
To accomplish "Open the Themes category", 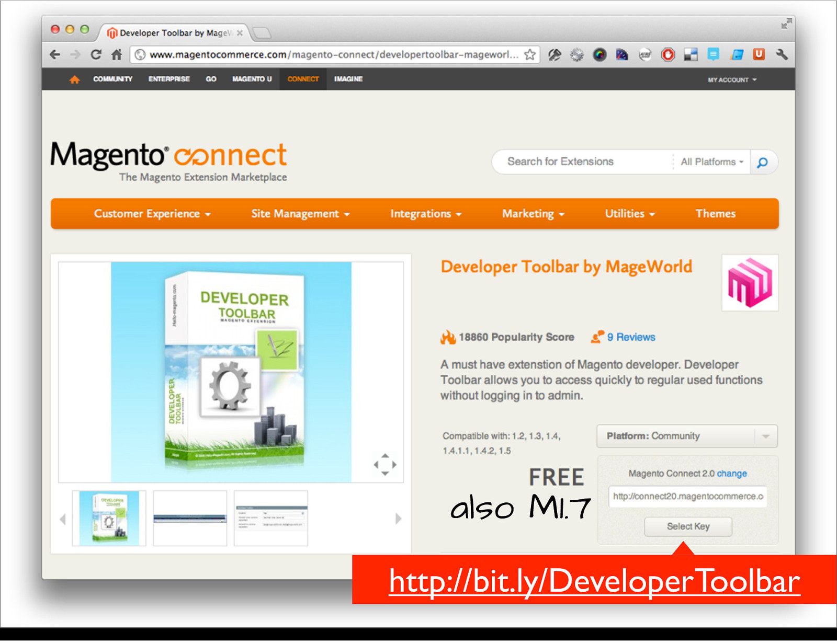I will point(715,214).
